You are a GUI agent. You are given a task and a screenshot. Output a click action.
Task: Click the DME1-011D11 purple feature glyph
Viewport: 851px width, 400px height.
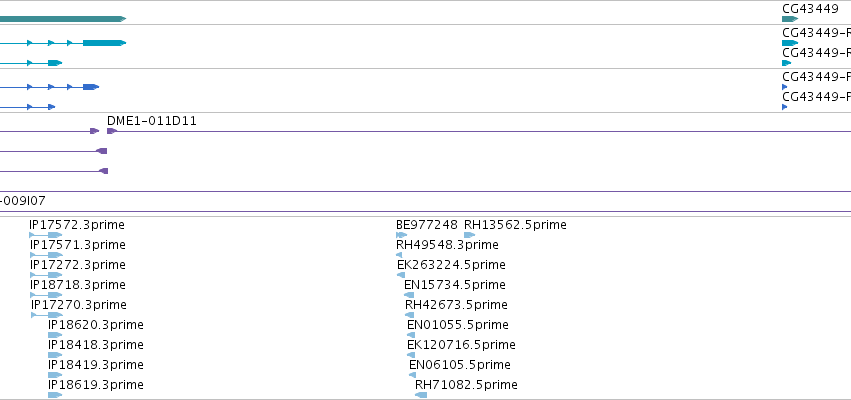coord(112,131)
